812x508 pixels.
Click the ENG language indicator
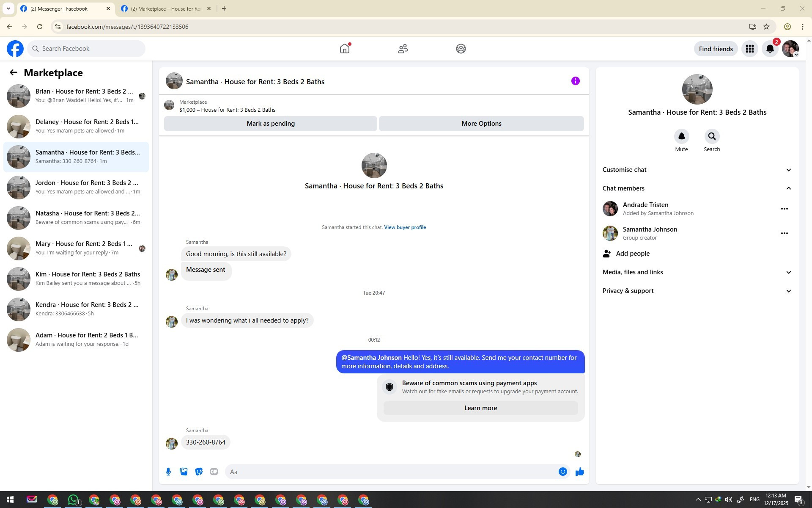click(x=754, y=500)
